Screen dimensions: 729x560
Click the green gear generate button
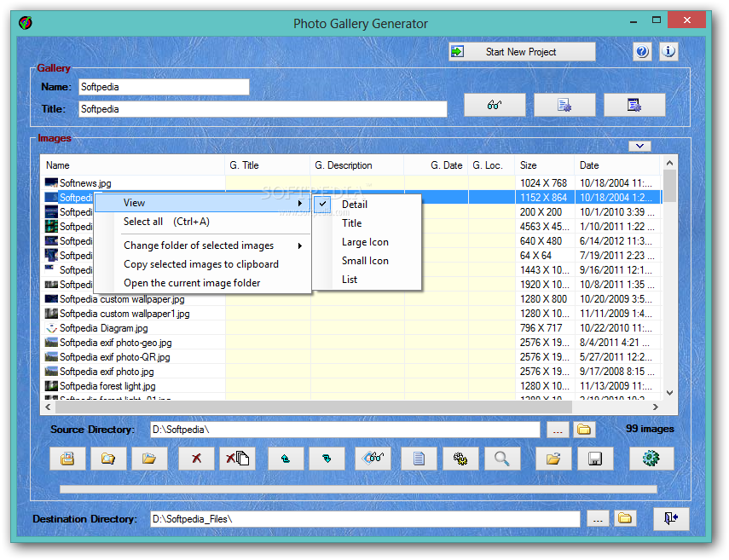point(651,459)
